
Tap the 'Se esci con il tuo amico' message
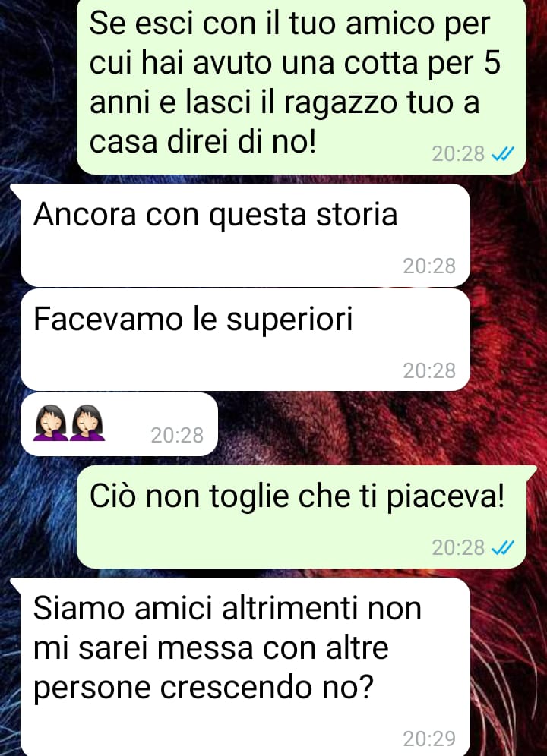pyautogui.click(x=302, y=86)
